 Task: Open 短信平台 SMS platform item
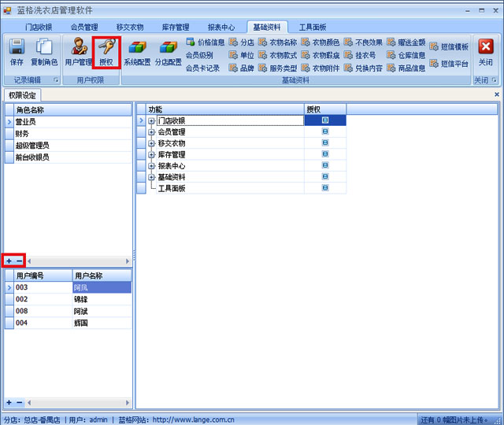coord(449,63)
